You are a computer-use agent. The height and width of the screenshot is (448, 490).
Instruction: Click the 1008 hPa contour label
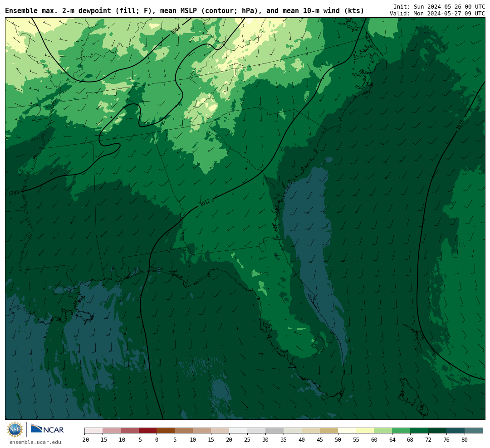coord(14,193)
